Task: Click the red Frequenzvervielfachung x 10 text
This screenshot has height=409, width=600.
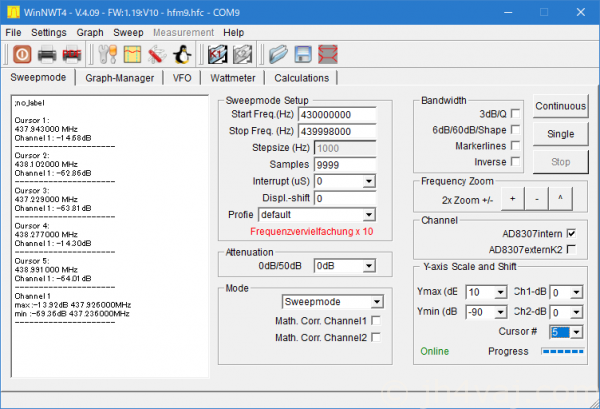Action: pyautogui.click(x=311, y=231)
